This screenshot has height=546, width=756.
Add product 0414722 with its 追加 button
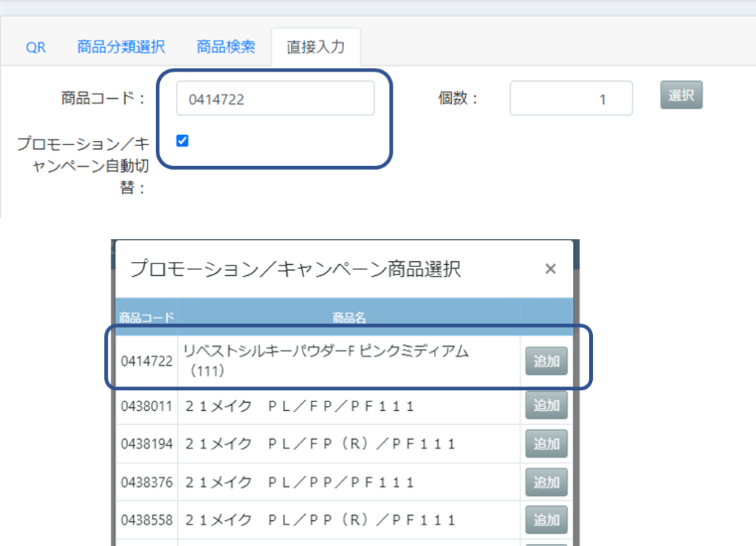coord(546,361)
